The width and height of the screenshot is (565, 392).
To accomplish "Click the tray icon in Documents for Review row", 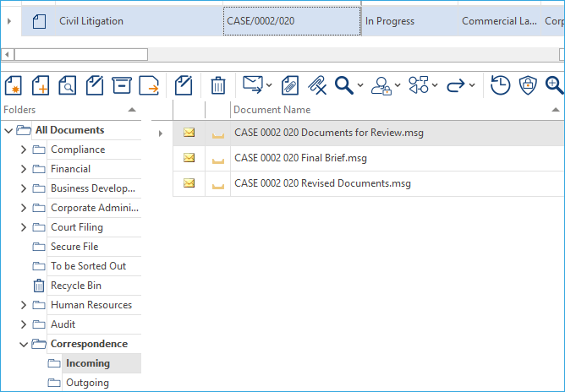I will coord(218,135).
